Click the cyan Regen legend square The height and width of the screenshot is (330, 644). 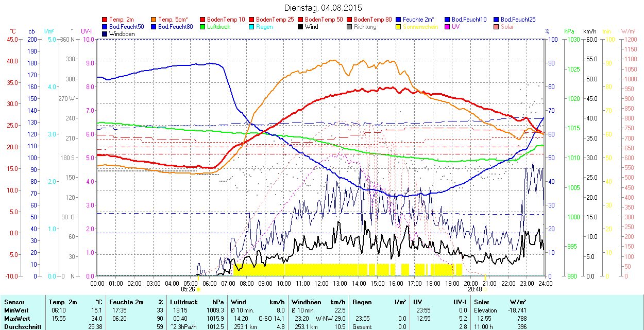click(x=252, y=27)
